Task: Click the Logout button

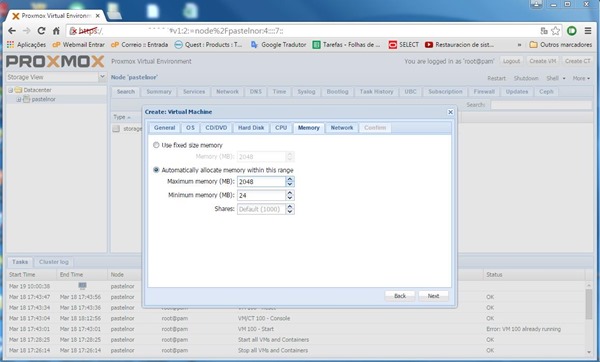Action: 512,61
